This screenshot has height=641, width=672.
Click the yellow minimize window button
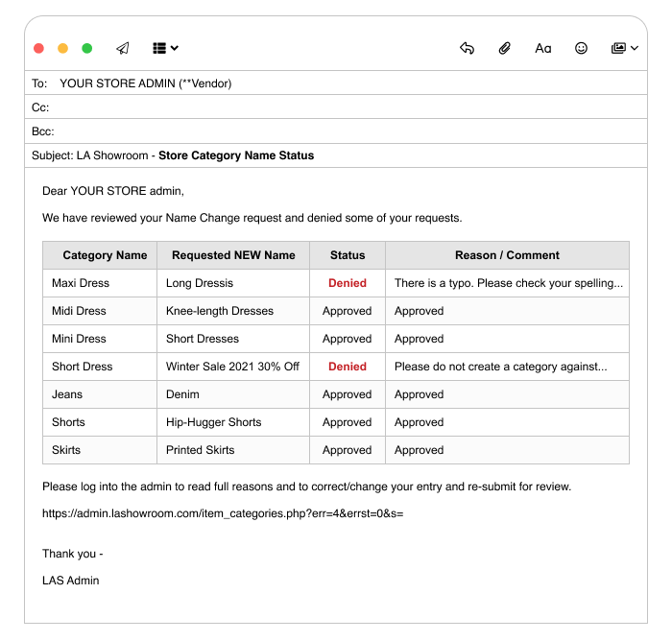[x=62, y=48]
